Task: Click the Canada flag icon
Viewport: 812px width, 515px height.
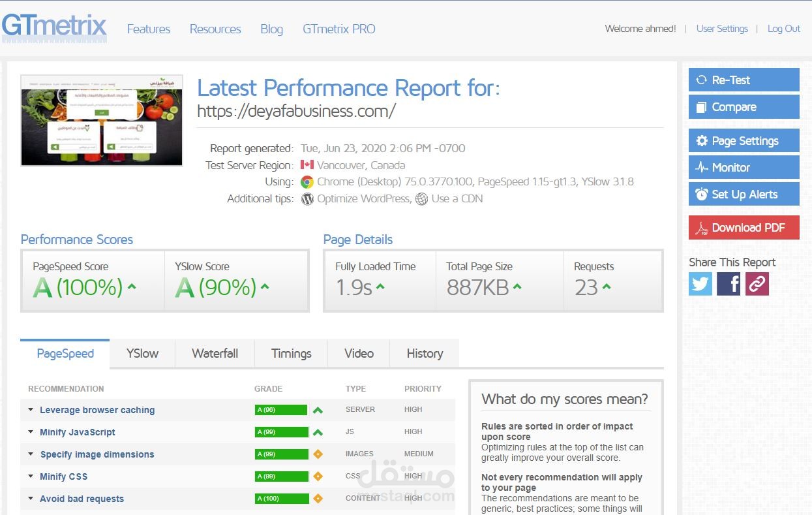Action: [307, 165]
